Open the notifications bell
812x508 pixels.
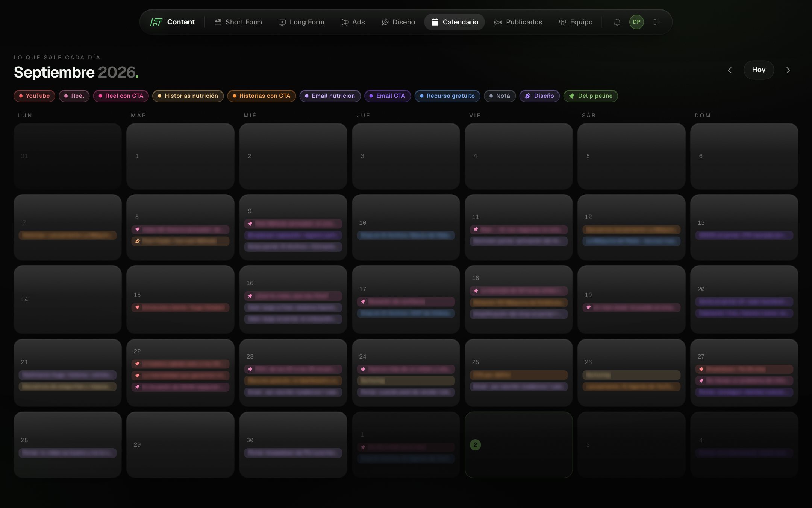coord(617,22)
